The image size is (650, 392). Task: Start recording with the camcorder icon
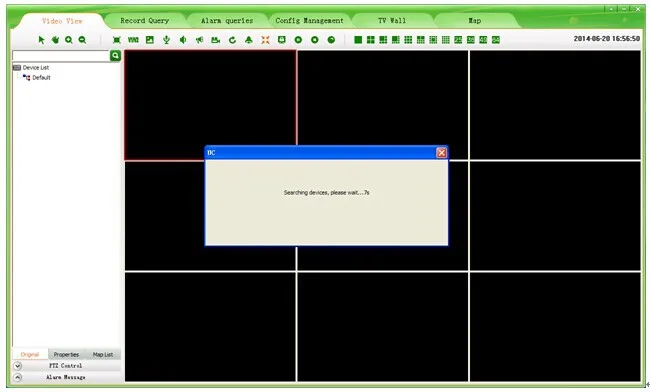tap(216, 40)
